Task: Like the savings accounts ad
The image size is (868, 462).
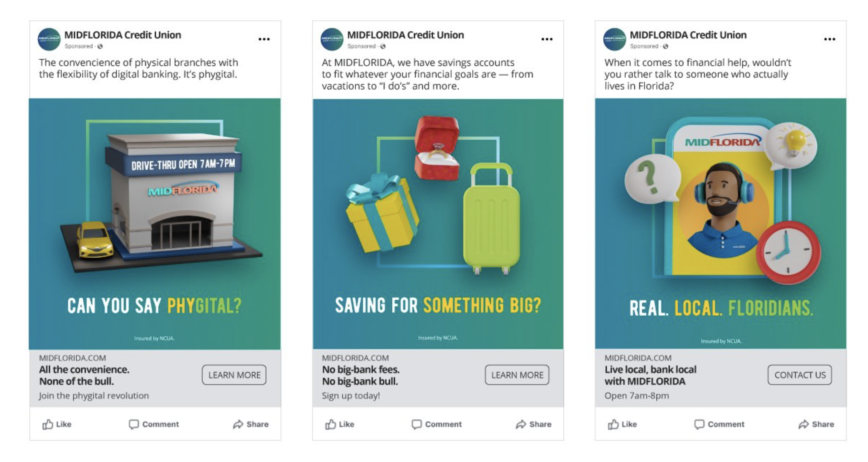Action: 340,424
